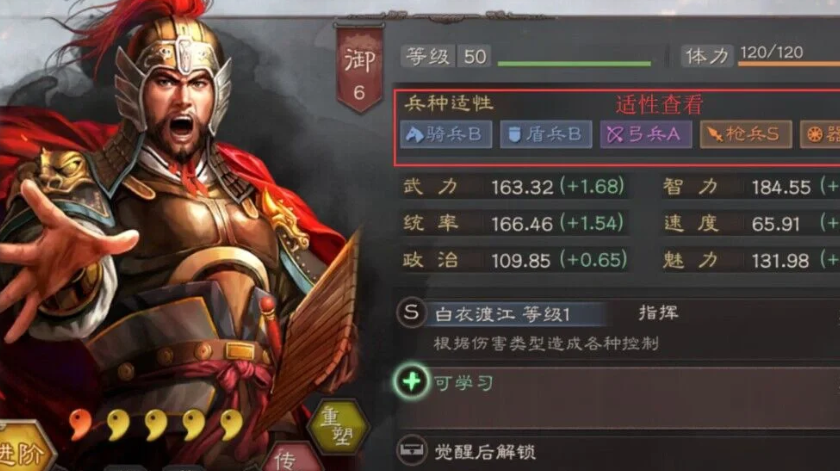This screenshot has width=840, height=471.
Task: Open the S-grade skill rank icon
Action: pos(411,312)
